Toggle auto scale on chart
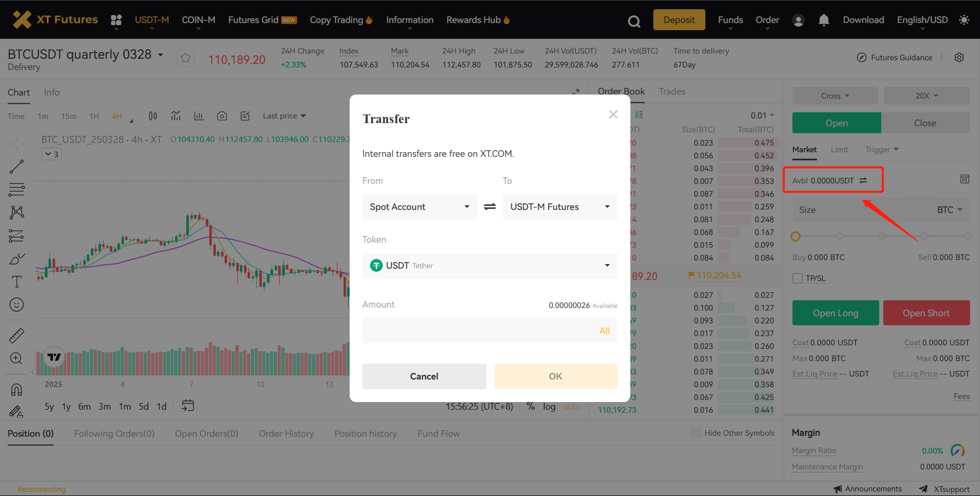The width and height of the screenshot is (980, 496). coord(572,407)
